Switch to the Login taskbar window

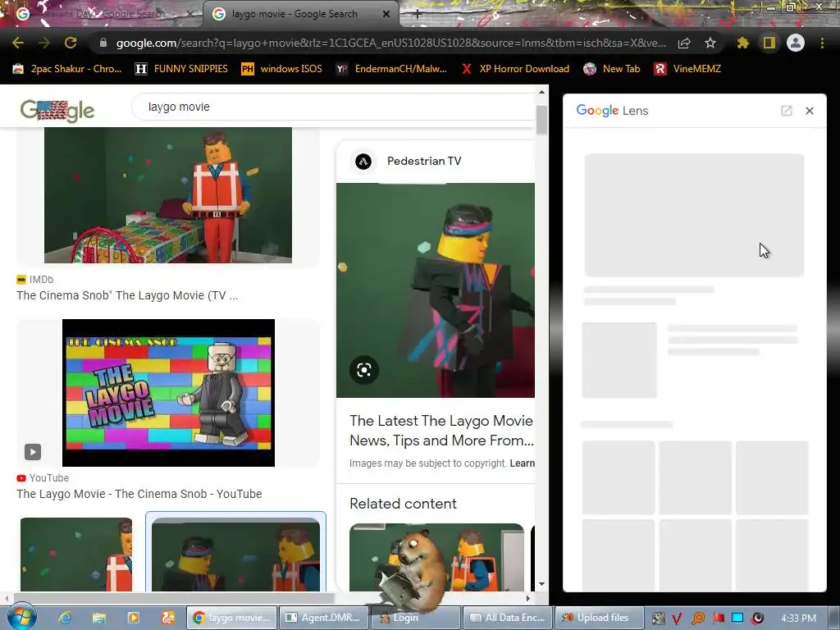pyautogui.click(x=416, y=618)
